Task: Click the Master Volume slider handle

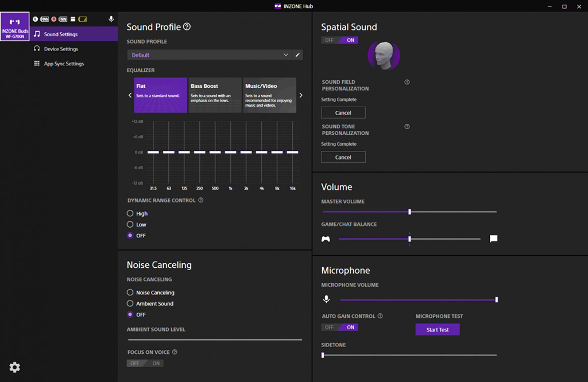Action: pos(409,212)
